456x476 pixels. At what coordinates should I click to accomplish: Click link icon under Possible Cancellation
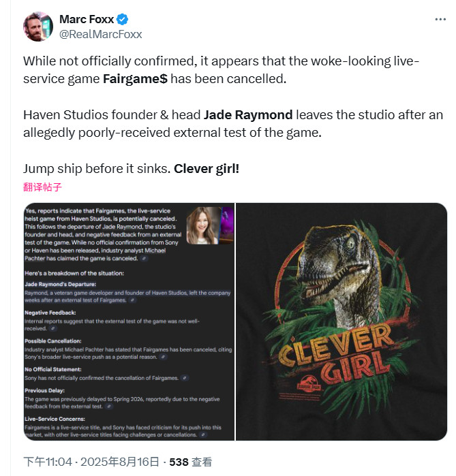pos(164,355)
